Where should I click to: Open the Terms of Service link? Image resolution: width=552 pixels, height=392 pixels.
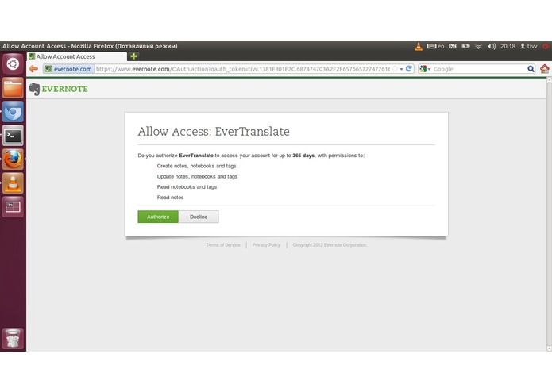tap(223, 245)
